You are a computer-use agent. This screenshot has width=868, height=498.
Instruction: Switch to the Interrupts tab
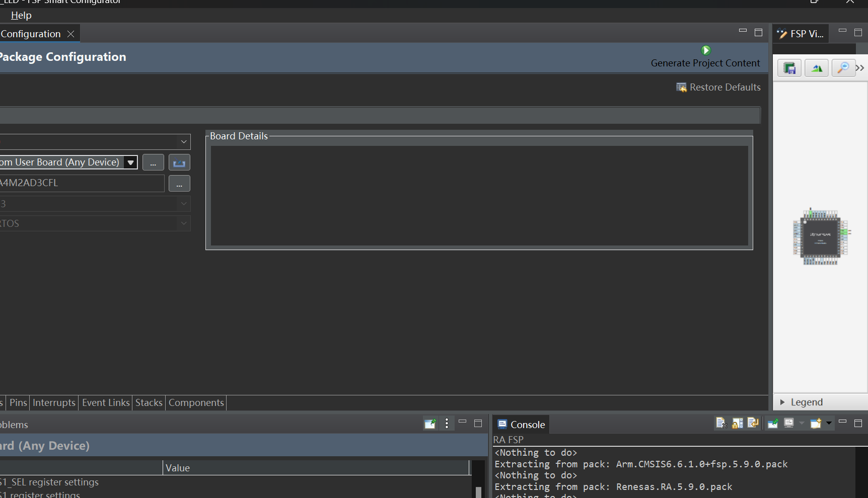click(54, 402)
